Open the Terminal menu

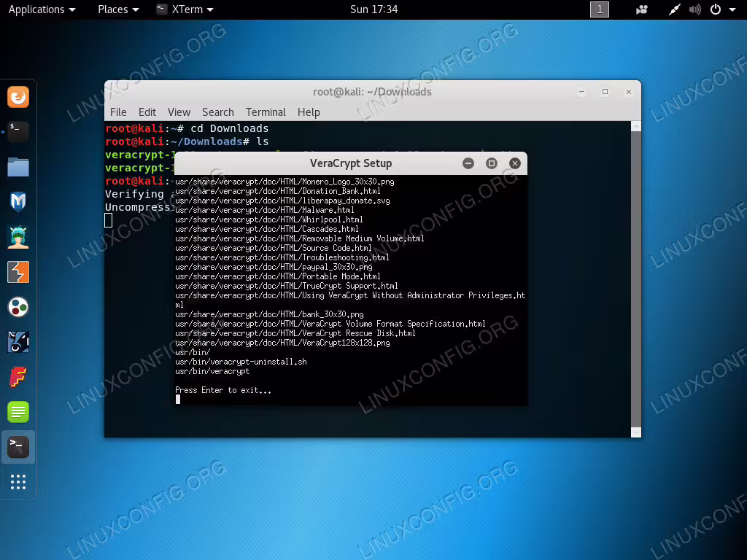[x=266, y=112]
